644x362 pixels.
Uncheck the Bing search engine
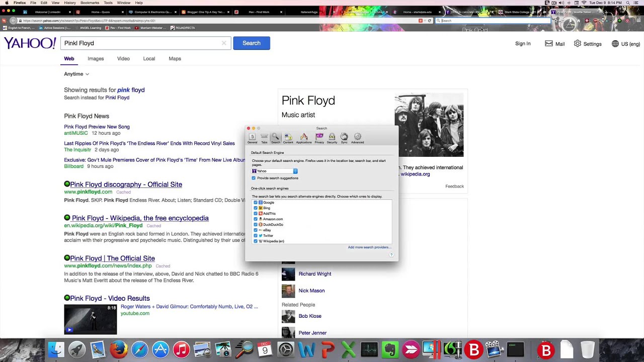(x=256, y=208)
